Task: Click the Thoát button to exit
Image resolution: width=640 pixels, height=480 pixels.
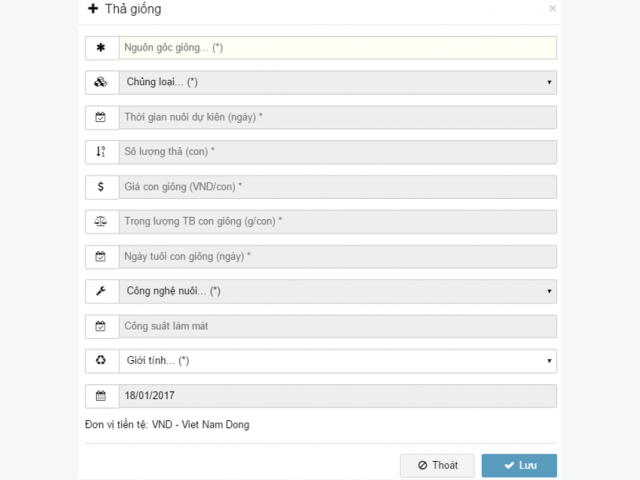Action: (x=437, y=465)
